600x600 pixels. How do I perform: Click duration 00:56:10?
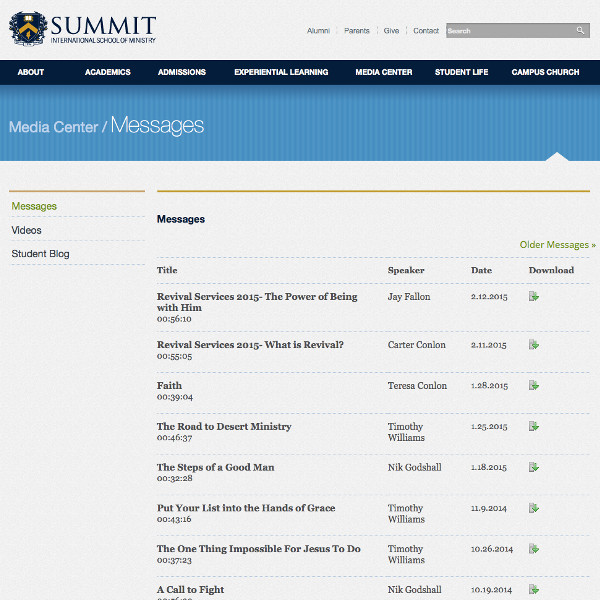click(174, 319)
